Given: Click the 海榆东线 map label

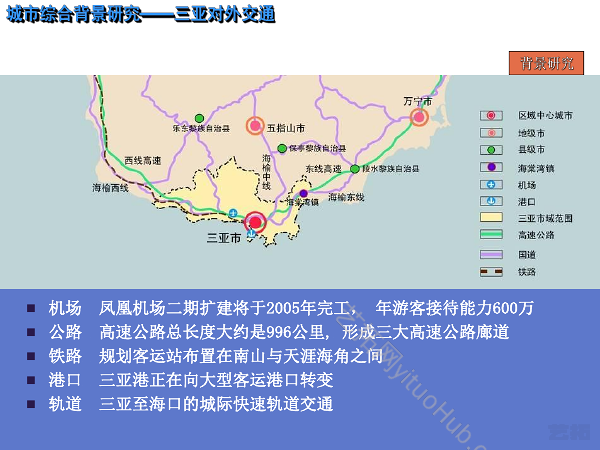Looking at the screenshot, I should pyautogui.click(x=346, y=197).
